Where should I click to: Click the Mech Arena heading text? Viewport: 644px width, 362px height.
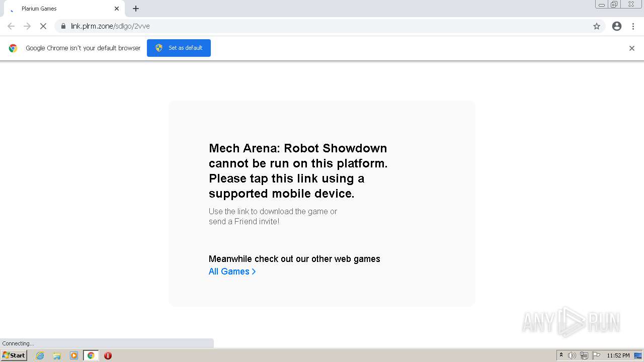pyautogui.click(x=298, y=171)
